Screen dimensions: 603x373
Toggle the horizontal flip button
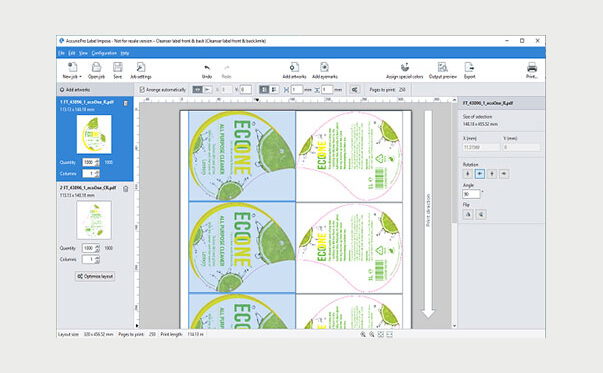click(468, 214)
